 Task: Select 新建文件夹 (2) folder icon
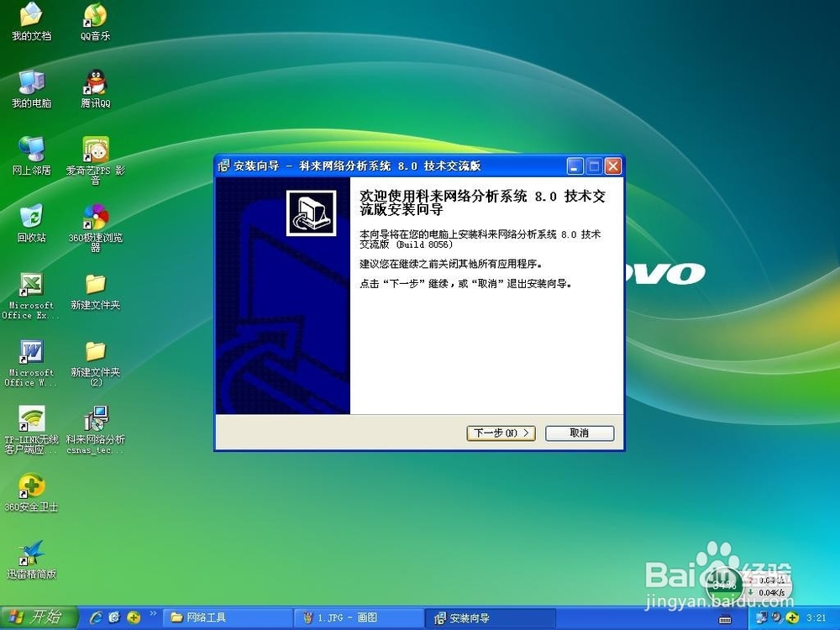tap(96, 363)
